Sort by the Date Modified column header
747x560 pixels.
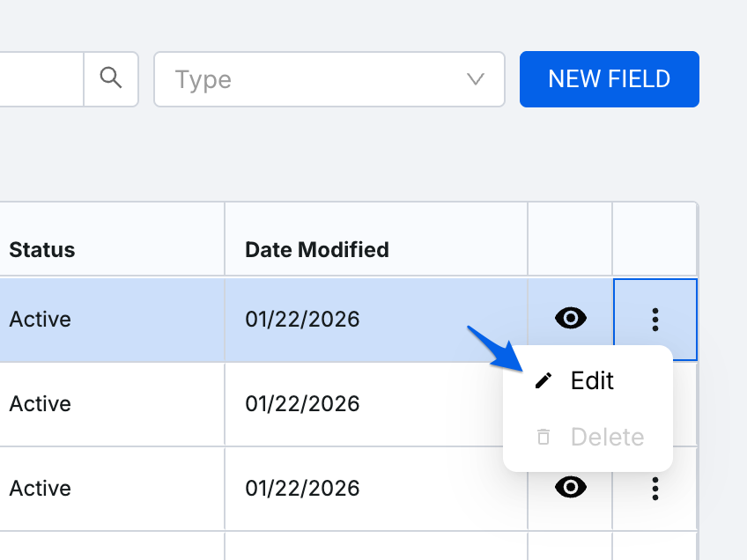(316, 249)
